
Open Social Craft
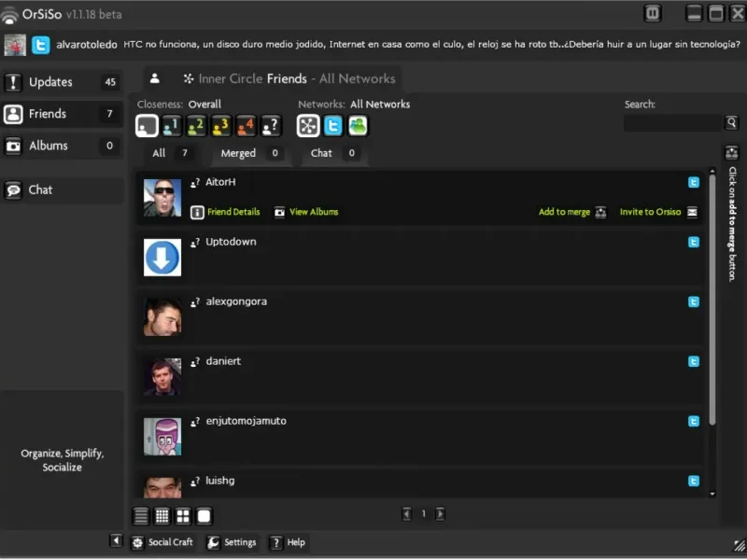(162, 543)
